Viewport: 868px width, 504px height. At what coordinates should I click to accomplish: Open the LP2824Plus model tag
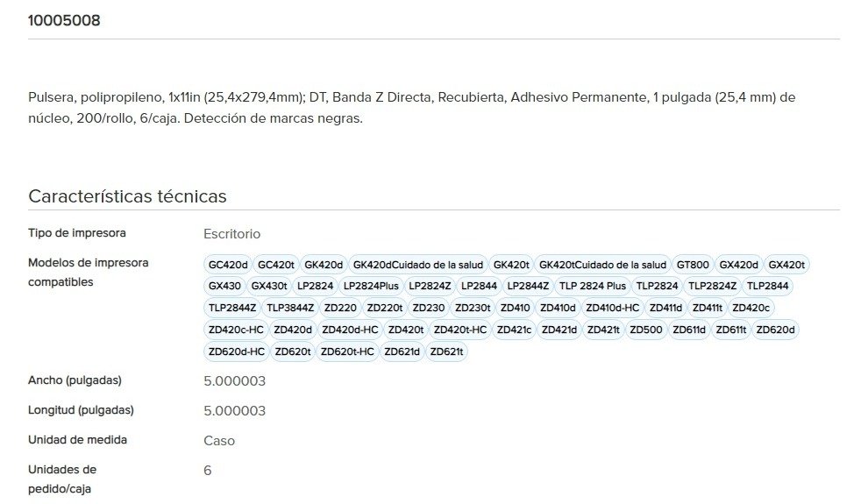pos(371,286)
